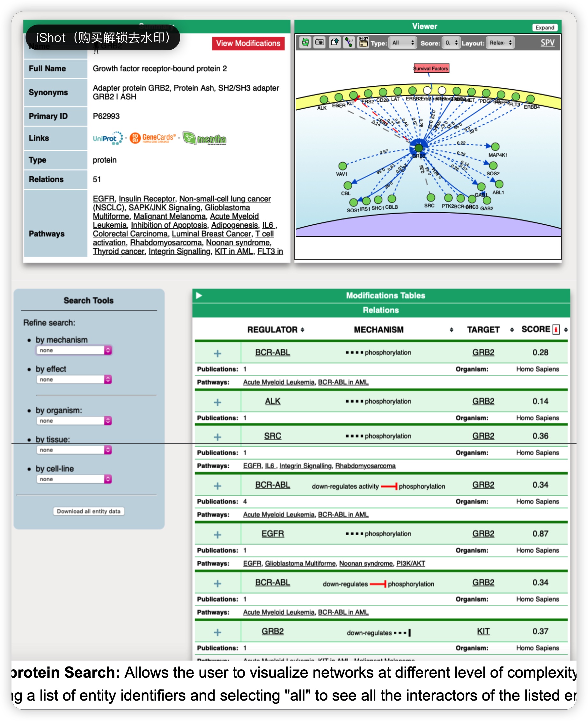
Task: Open the GeneCards link logo
Action: tap(153, 138)
